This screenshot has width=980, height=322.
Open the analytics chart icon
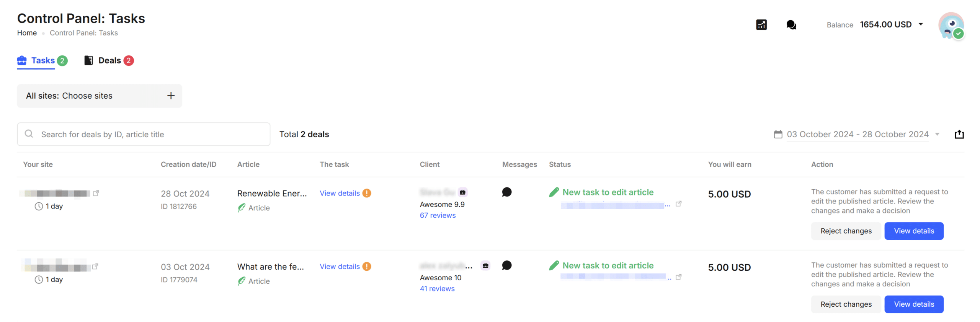(761, 24)
